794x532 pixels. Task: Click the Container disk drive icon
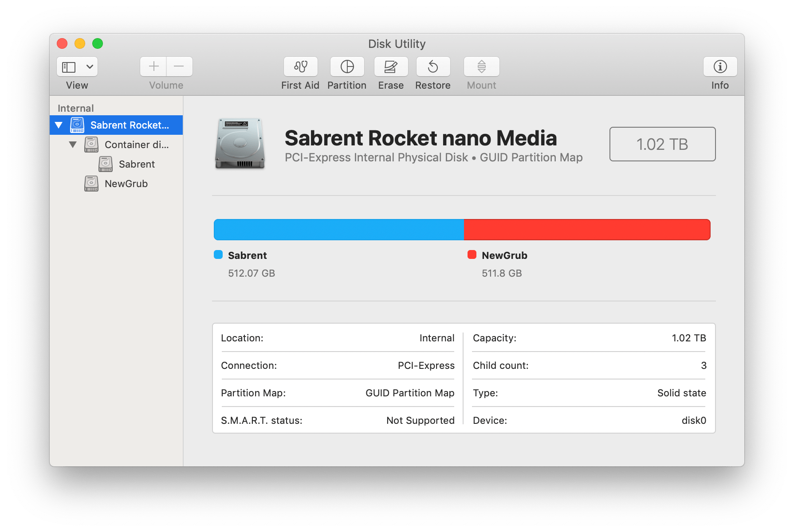91,145
